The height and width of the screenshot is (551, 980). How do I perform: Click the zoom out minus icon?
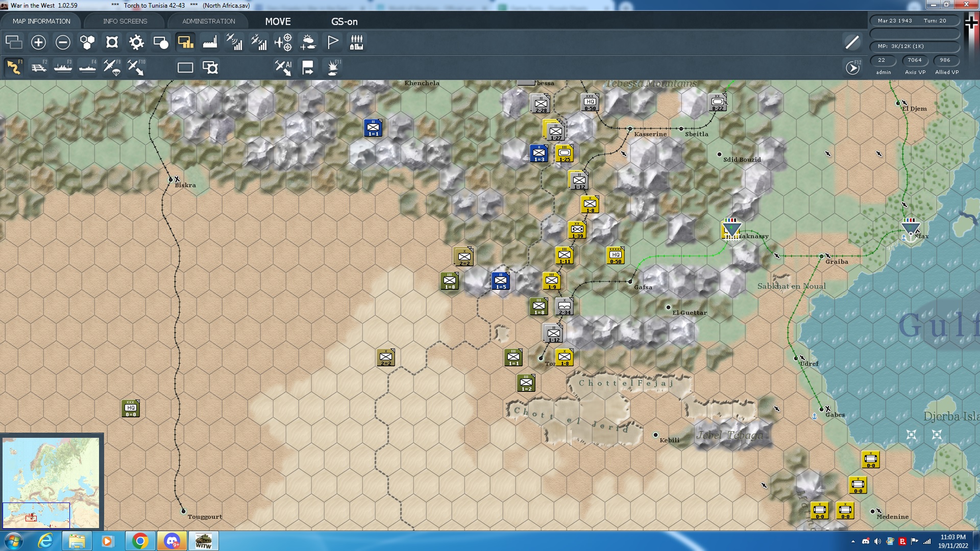[63, 42]
